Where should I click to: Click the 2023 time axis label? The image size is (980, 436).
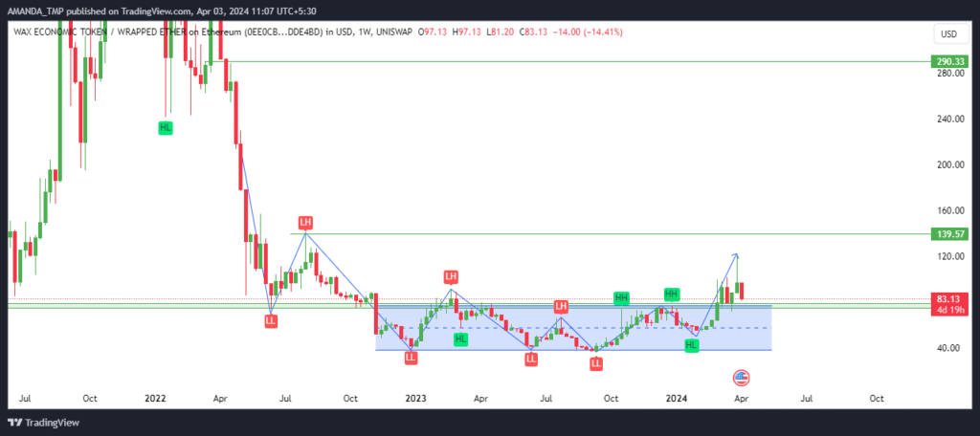415,398
